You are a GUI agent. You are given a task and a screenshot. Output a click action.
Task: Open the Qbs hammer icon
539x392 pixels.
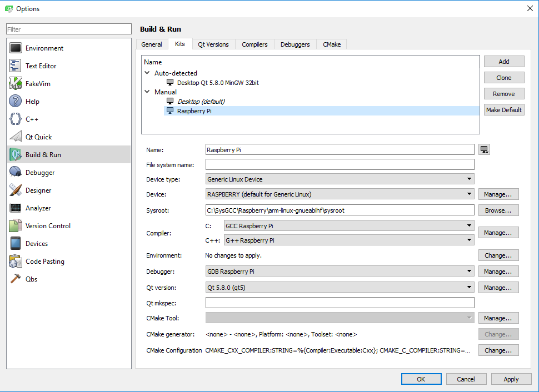click(16, 279)
